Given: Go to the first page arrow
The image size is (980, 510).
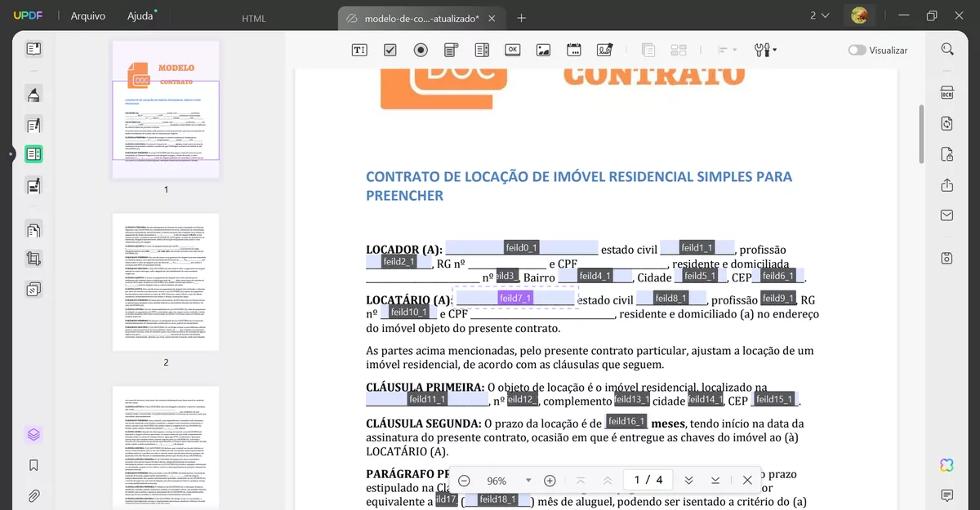Looking at the screenshot, I should coord(581,481).
